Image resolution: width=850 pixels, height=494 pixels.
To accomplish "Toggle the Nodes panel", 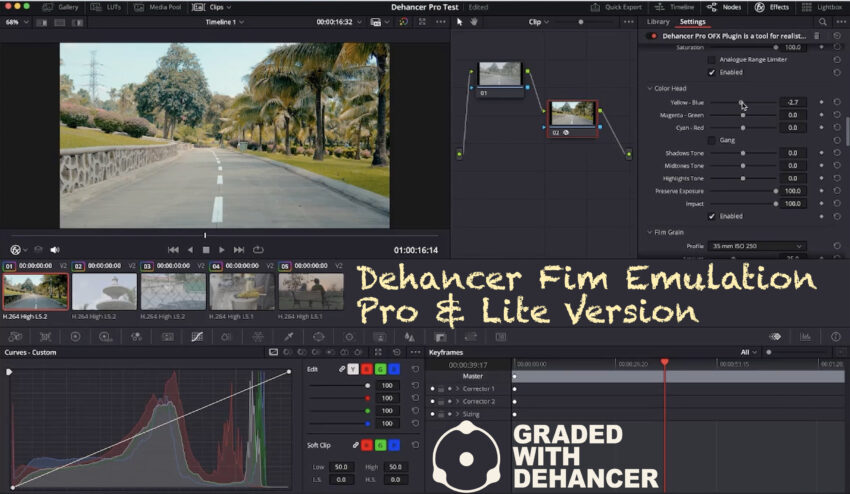I will coord(724,7).
